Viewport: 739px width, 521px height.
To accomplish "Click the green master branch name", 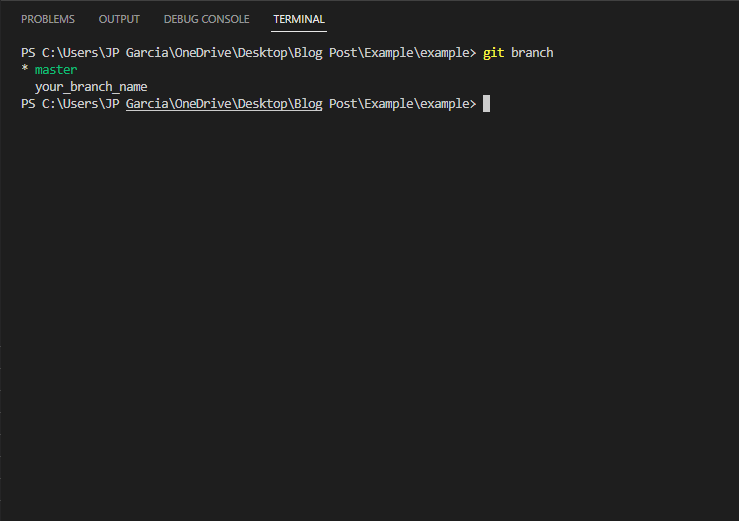I will [56, 70].
